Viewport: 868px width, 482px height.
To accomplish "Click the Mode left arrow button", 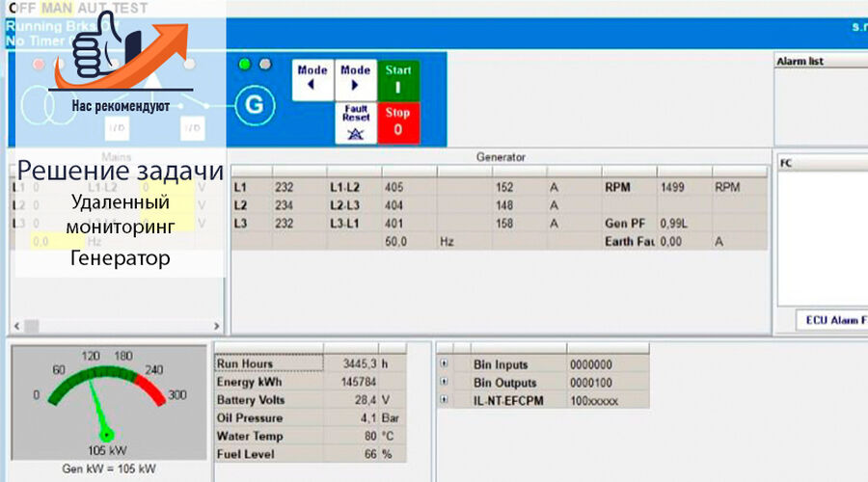I will point(312,80).
